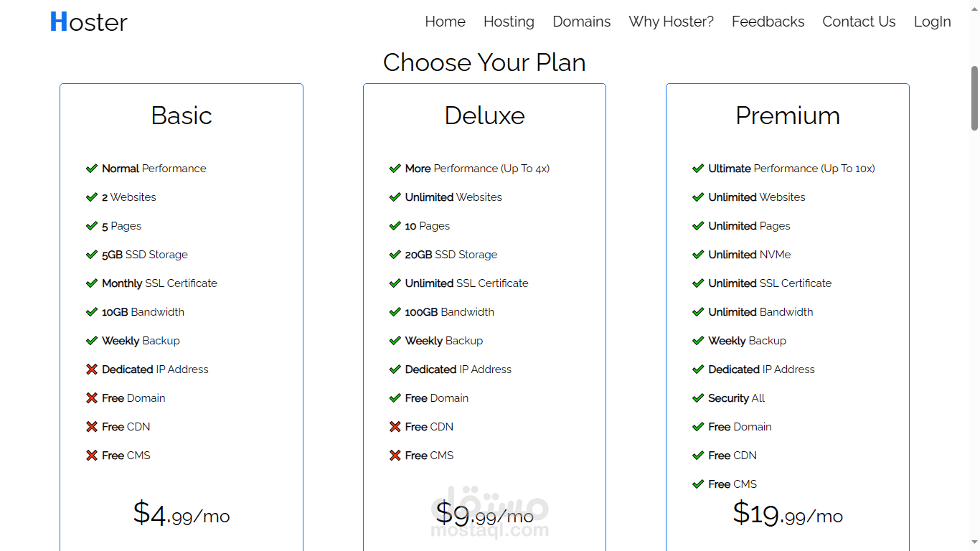Screen dimensions: 980x551
Task: Click the Contact Us link
Action: (859, 22)
